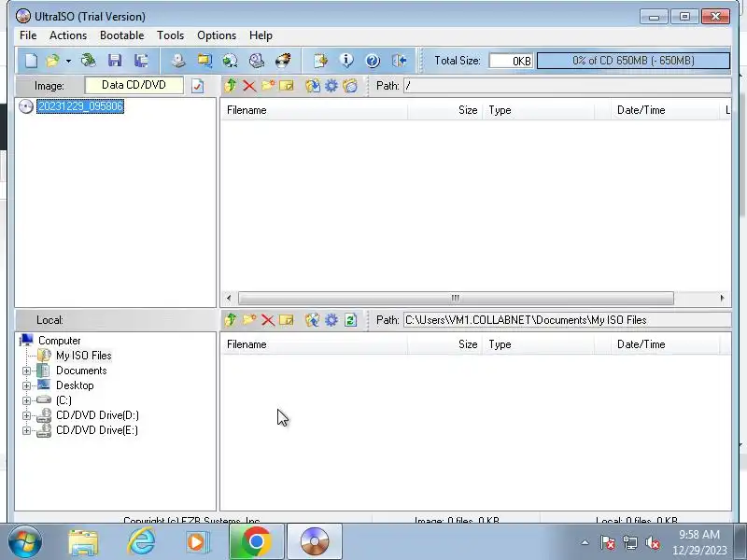Click the right arrow of the image list scrollbar
This screenshot has height=560, width=747.
click(x=722, y=298)
